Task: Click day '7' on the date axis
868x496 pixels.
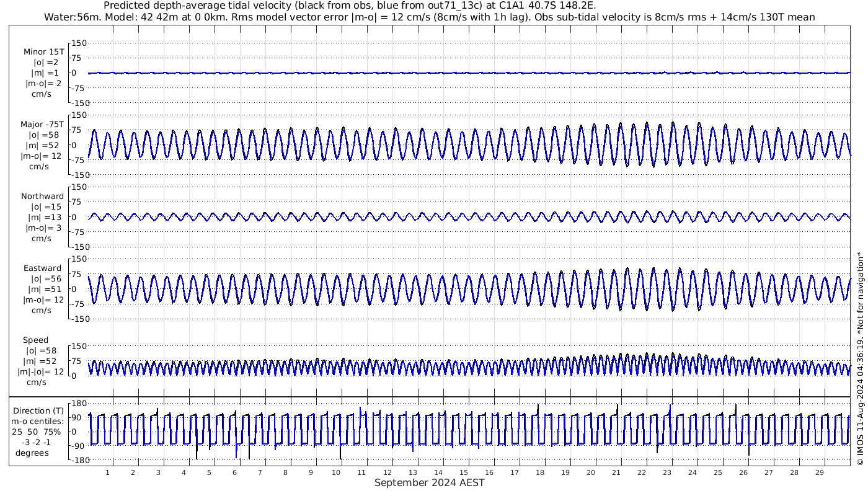Action: (x=260, y=472)
